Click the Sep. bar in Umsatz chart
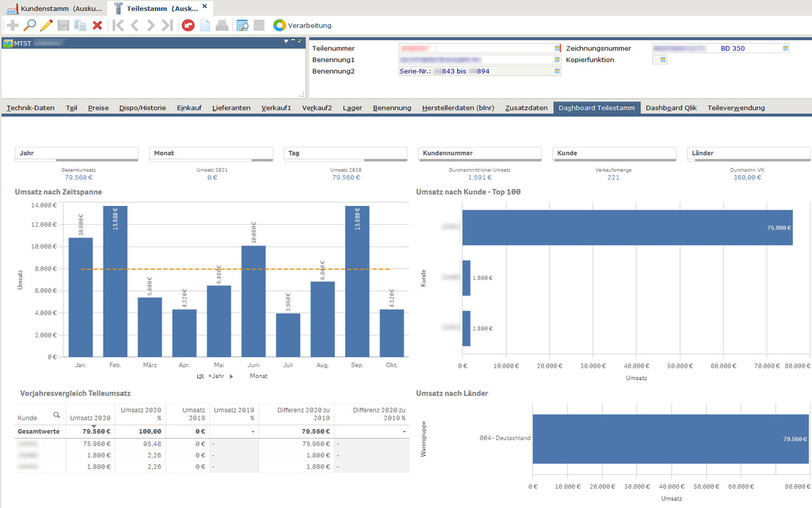 (x=357, y=282)
